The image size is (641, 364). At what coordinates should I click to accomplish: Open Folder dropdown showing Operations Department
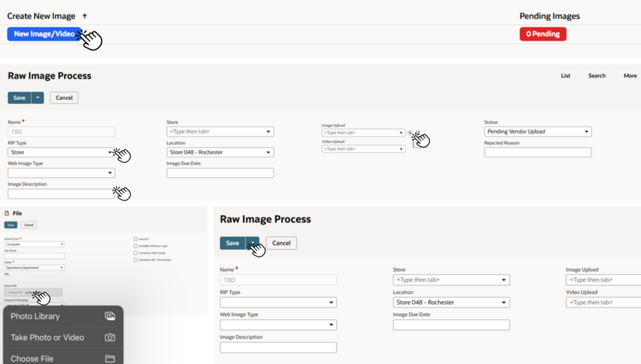point(34,268)
